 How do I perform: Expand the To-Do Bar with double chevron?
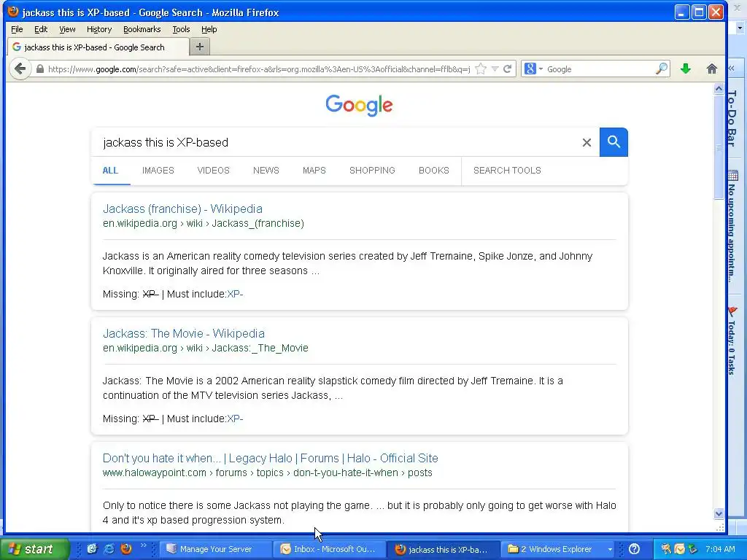click(732, 69)
